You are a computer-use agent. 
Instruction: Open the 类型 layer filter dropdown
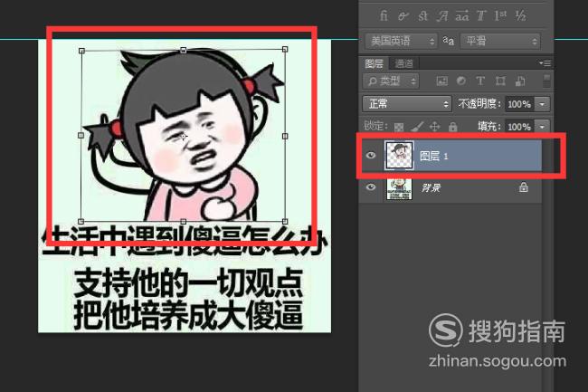pyautogui.click(x=391, y=81)
